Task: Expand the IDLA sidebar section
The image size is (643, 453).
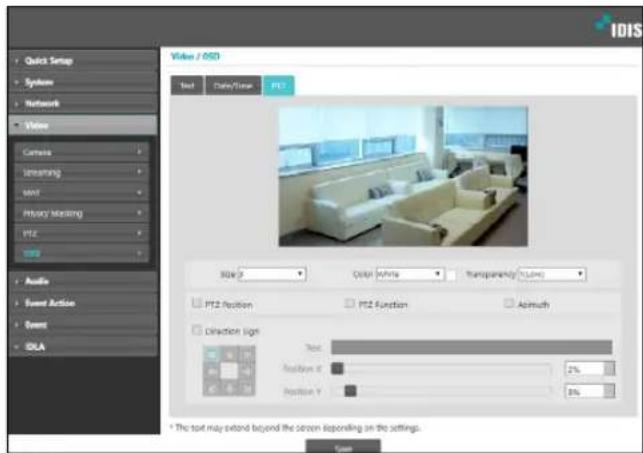Action: click(x=82, y=346)
